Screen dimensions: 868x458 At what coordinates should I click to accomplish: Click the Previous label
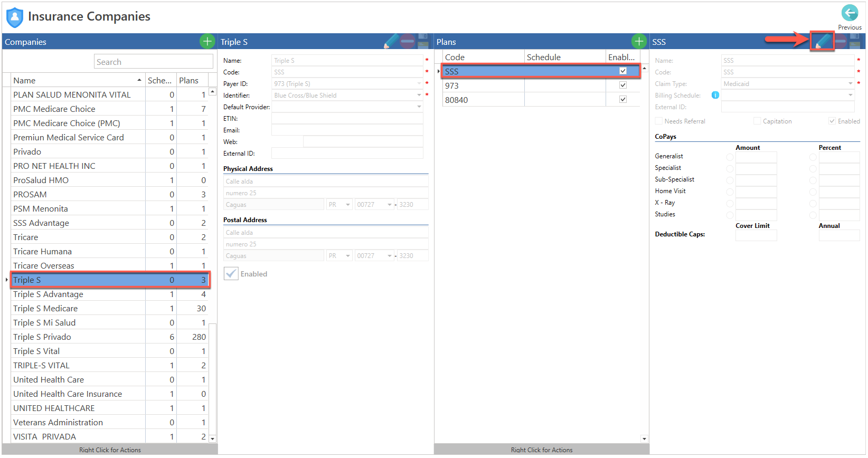tap(850, 27)
